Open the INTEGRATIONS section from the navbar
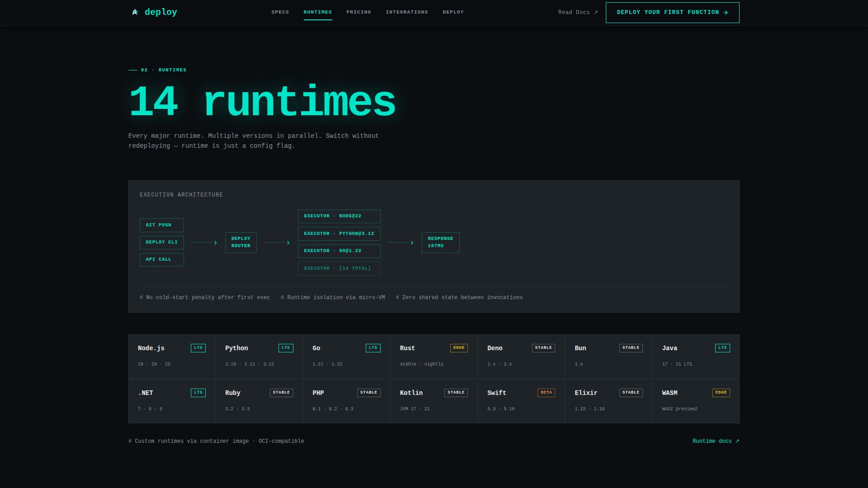Image resolution: width=868 pixels, height=488 pixels. (406, 12)
